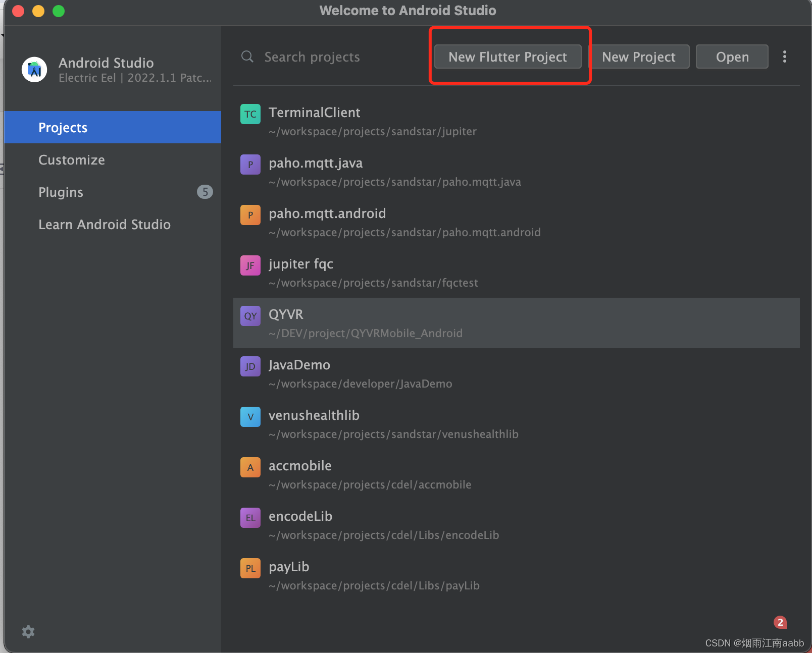Switch to the Customize tab
Image resolution: width=812 pixels, height=653 pixels.
point(113,159)
